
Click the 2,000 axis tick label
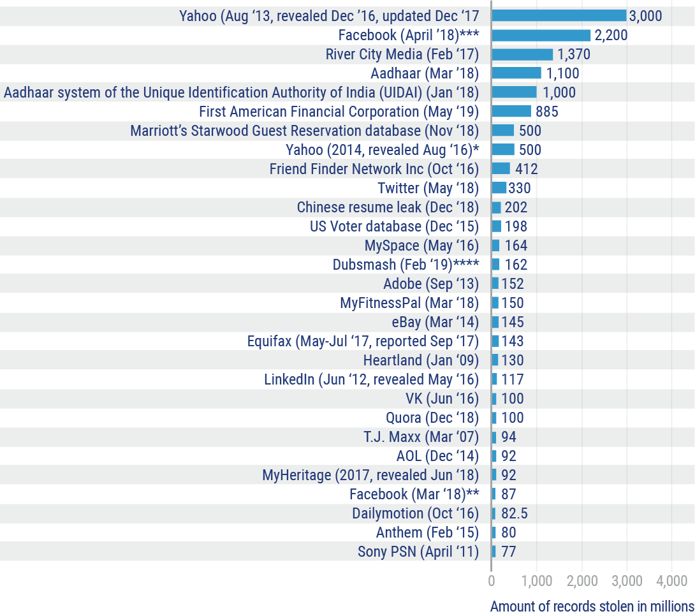coord(582,580)
